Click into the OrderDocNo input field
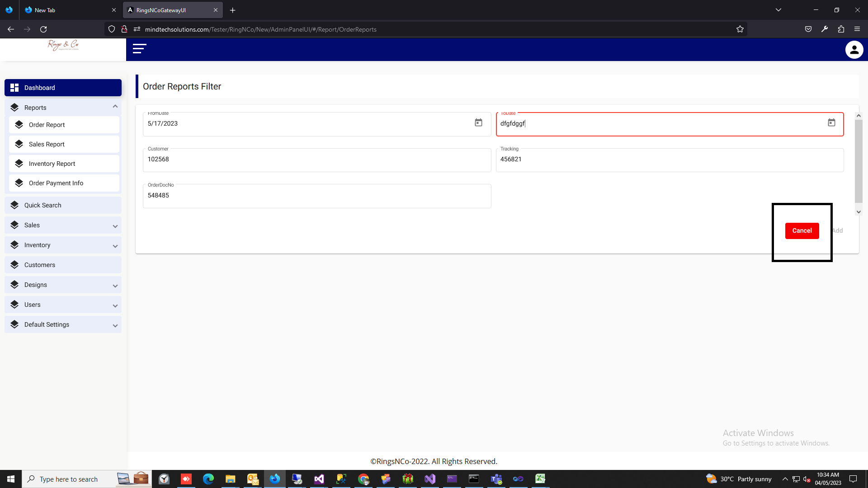 (x=316, y=196)
